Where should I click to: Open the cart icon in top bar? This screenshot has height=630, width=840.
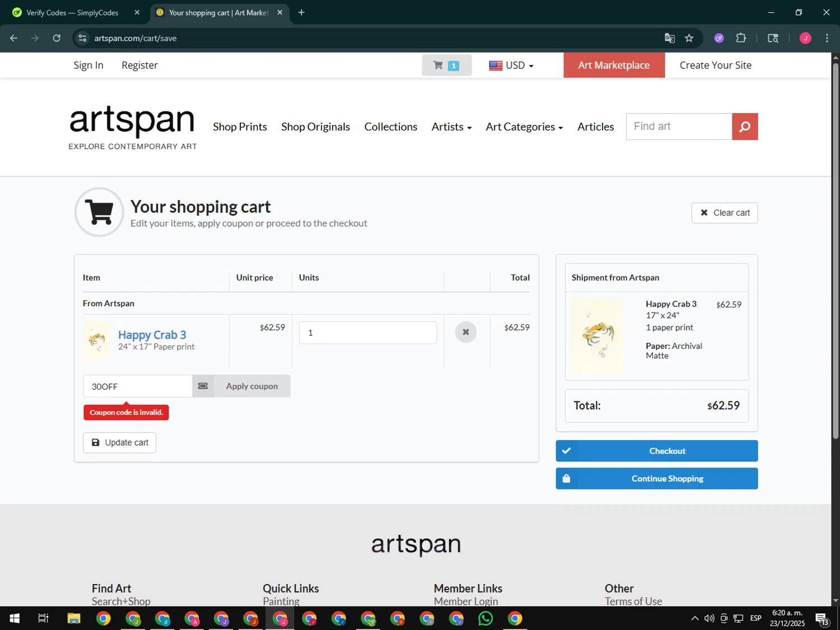pos(447,65)
